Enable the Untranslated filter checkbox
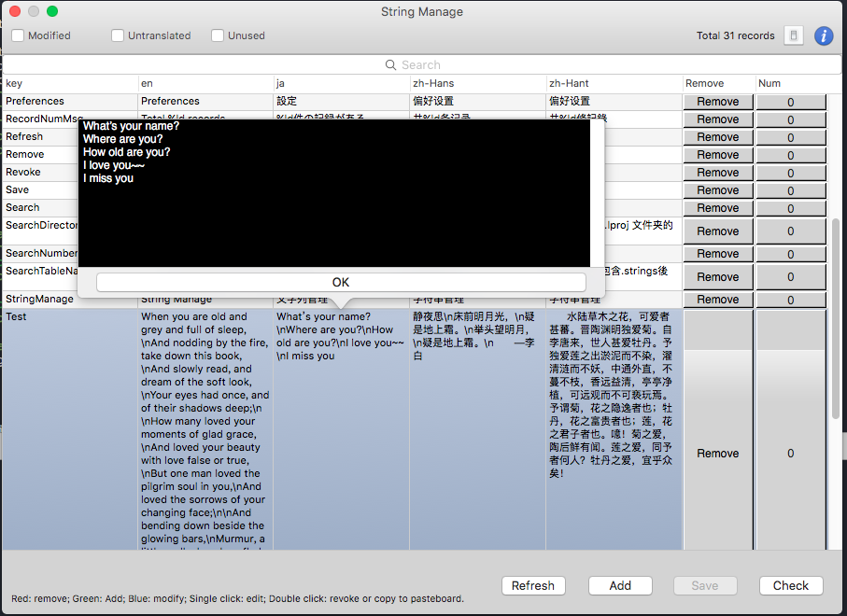 pos(118,35)
